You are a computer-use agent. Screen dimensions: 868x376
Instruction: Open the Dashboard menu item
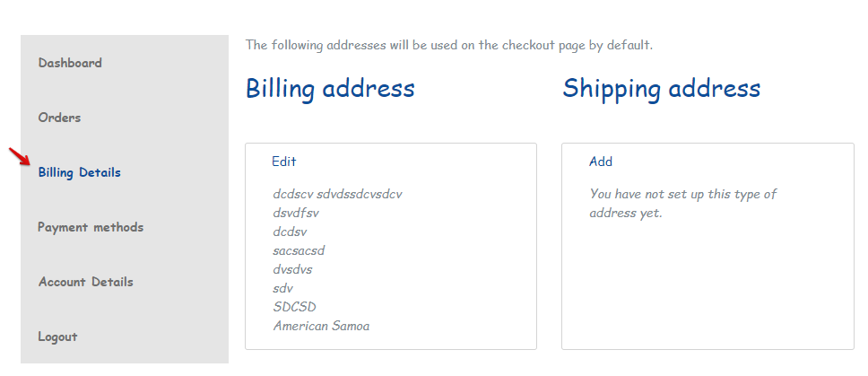click(x=70, y=63)
